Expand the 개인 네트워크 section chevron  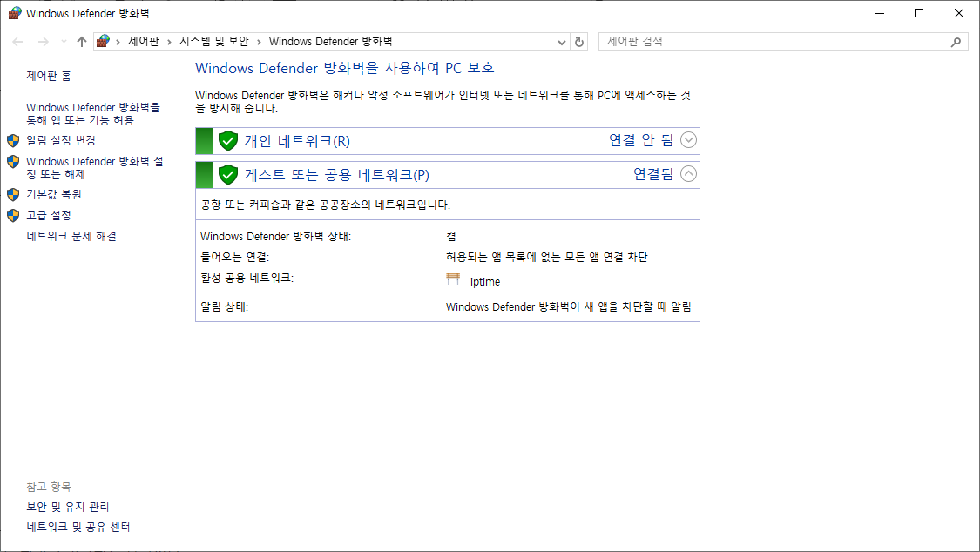(688, 140)
